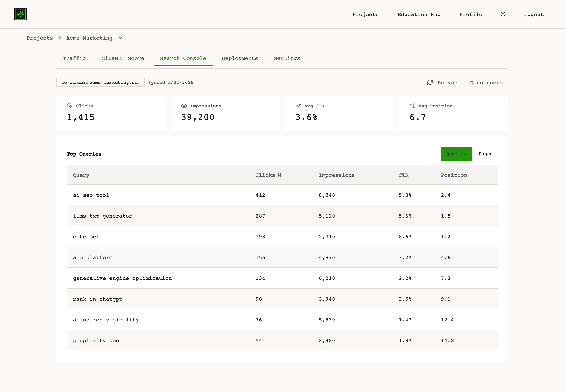Click the Impressions eye icon
Viewport: 565px width, 392px height.
click(184, 106)
